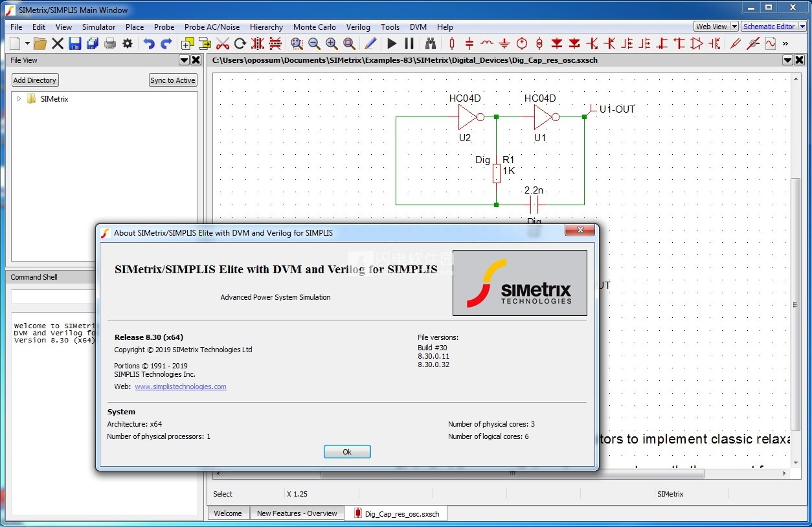Switch to the Welcome tab
Viewport: 812px width, 527px height.
click(x=228, y=513)
